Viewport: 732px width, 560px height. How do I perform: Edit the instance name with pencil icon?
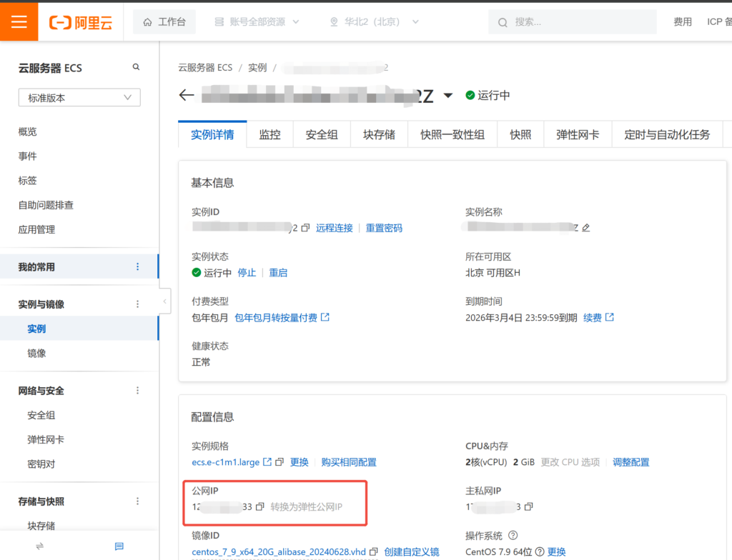coord(586,228)
